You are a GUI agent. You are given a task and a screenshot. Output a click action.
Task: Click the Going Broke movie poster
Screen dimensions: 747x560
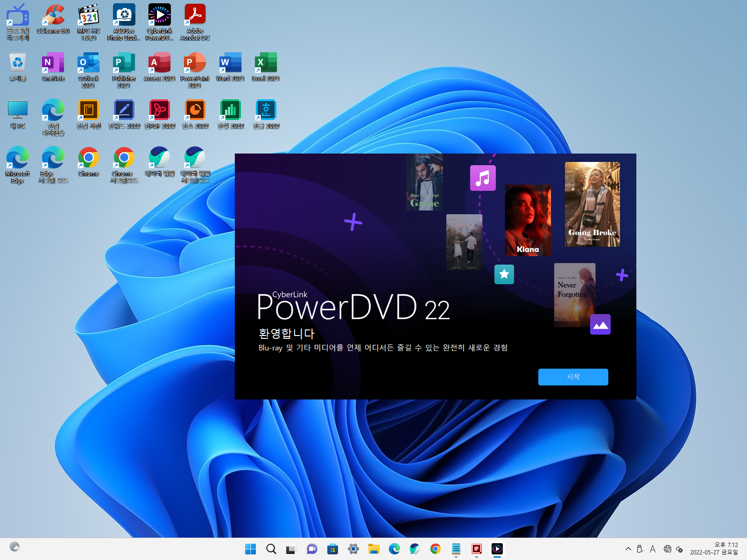click(x=592, y=204)
